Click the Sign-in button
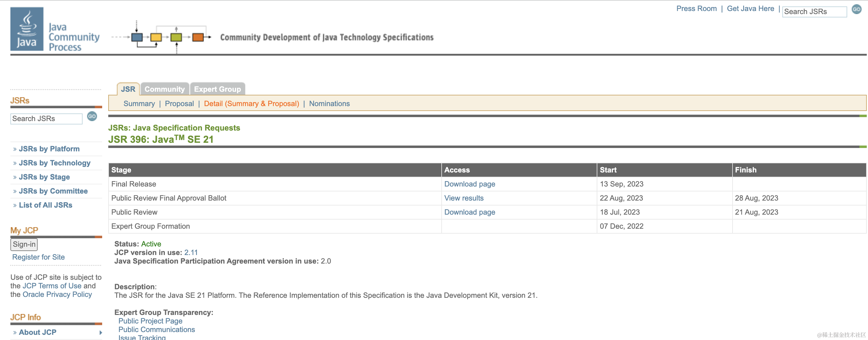 (x=24, y=244)
